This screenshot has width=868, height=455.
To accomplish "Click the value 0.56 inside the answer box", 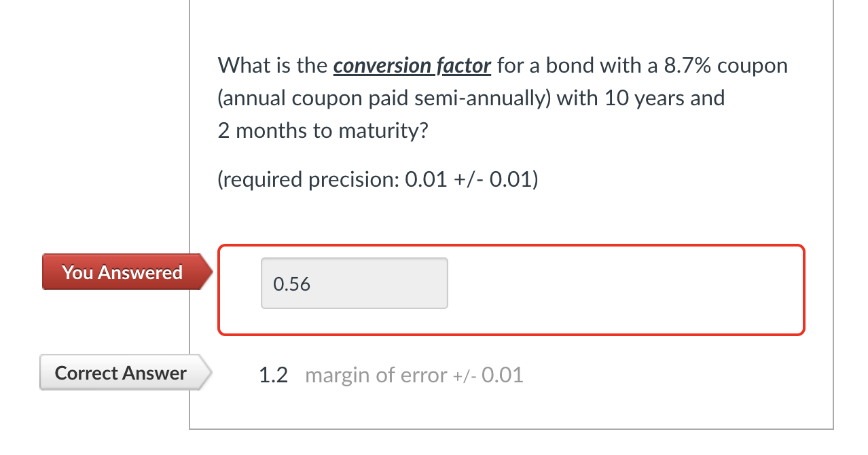I will click(x=291, y=283).
